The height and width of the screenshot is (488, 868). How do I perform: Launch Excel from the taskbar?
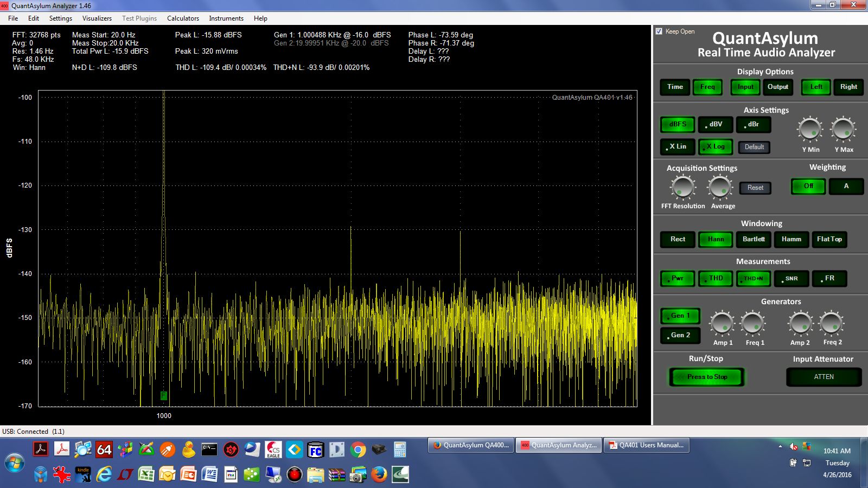click(x=146, y=474)
